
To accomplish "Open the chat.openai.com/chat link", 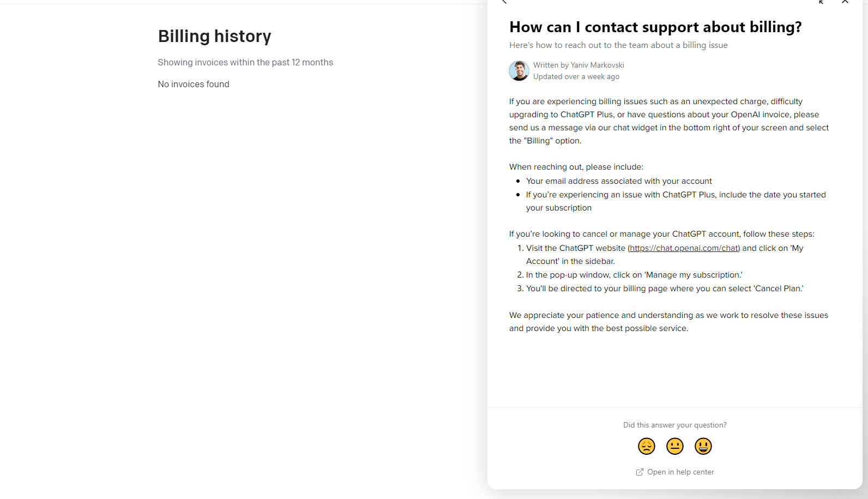I will pos(684,248).
